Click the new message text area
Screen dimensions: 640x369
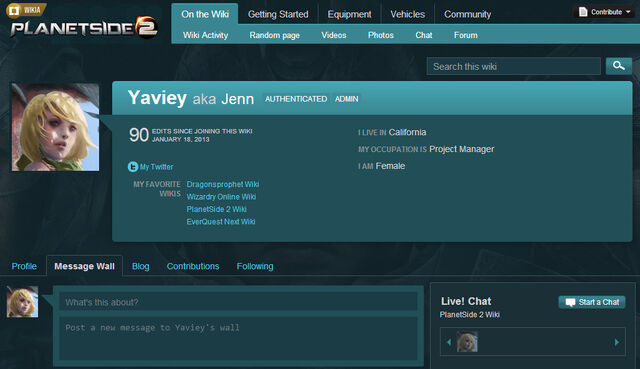pos(238,338)
